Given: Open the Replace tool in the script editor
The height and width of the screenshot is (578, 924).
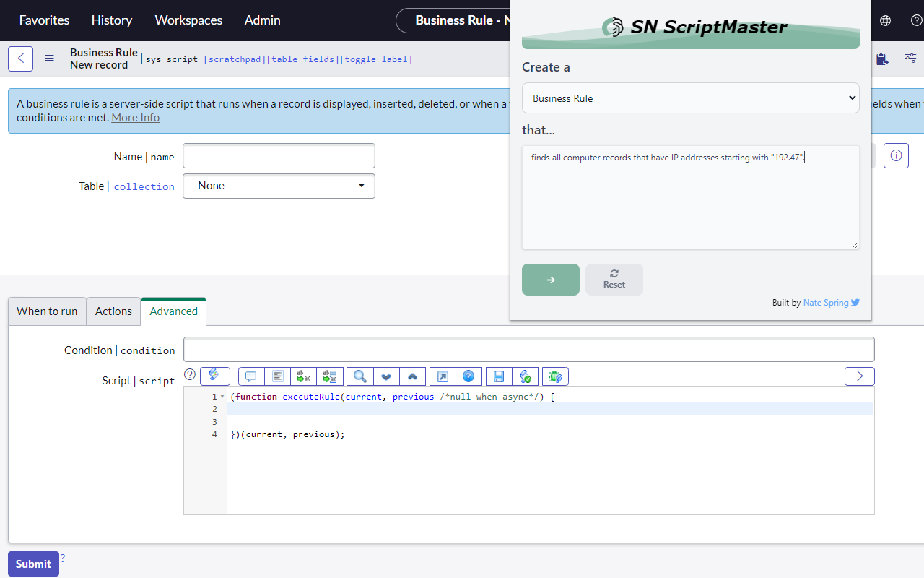Looking at the screenshot, I should click(303, 376).
